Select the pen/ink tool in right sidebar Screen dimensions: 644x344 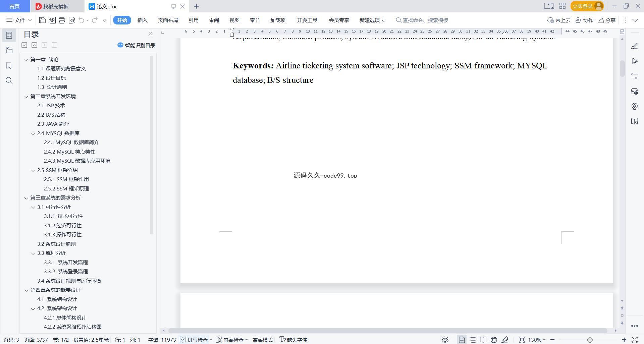coord(635,46)
